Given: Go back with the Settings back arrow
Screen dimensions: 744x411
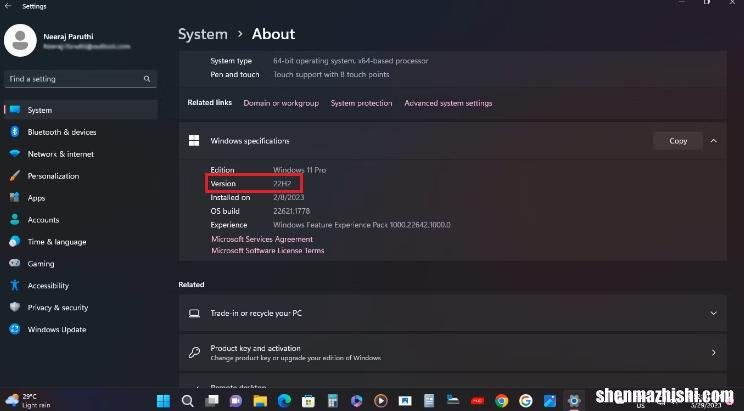Looking at the screenshot, I should (x=8, y=6).
